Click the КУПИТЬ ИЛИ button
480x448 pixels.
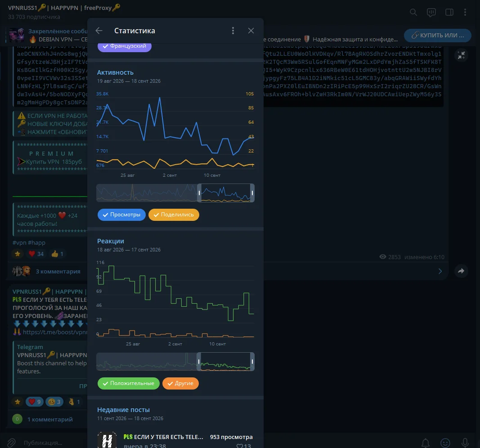point(438,36)
